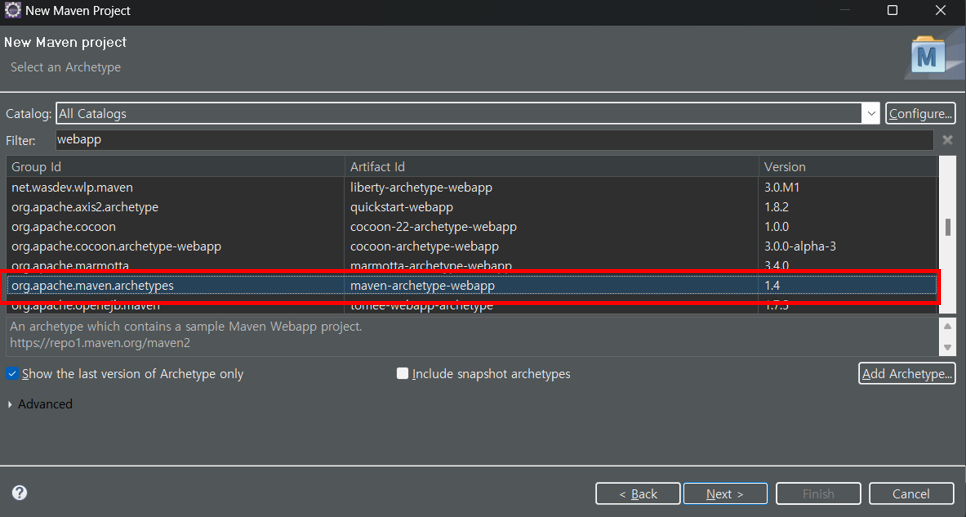Sort by the Group Id column header
The height and width of the screenshot is (517, 966).
point(176,166)
